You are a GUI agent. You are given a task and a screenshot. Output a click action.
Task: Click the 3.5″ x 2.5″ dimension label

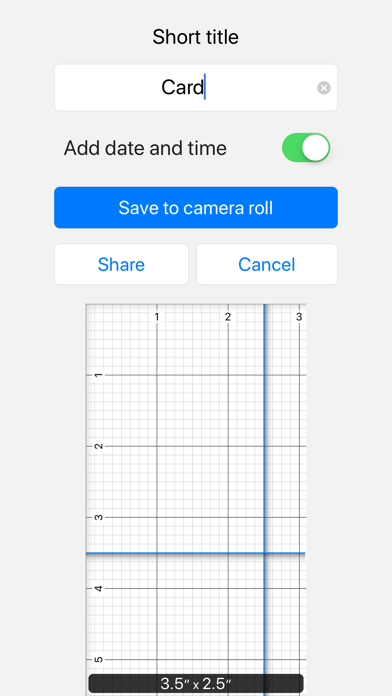[x=196, y=684]
